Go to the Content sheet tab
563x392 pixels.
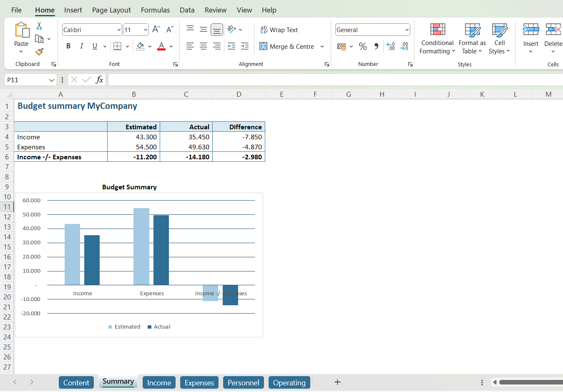(x=76, y=382)
